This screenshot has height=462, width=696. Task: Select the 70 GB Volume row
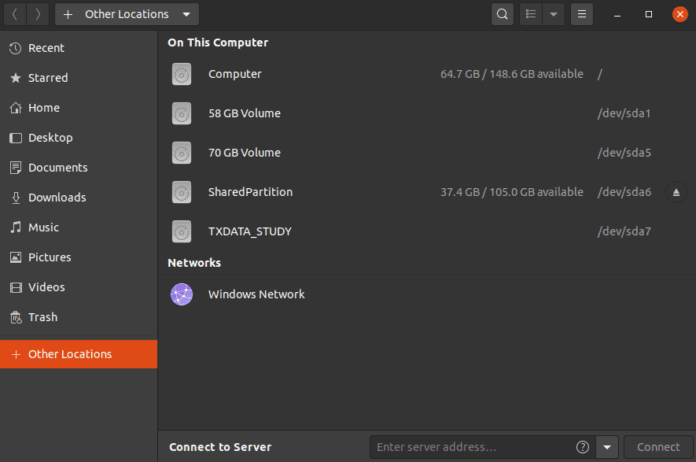point(427,153)
